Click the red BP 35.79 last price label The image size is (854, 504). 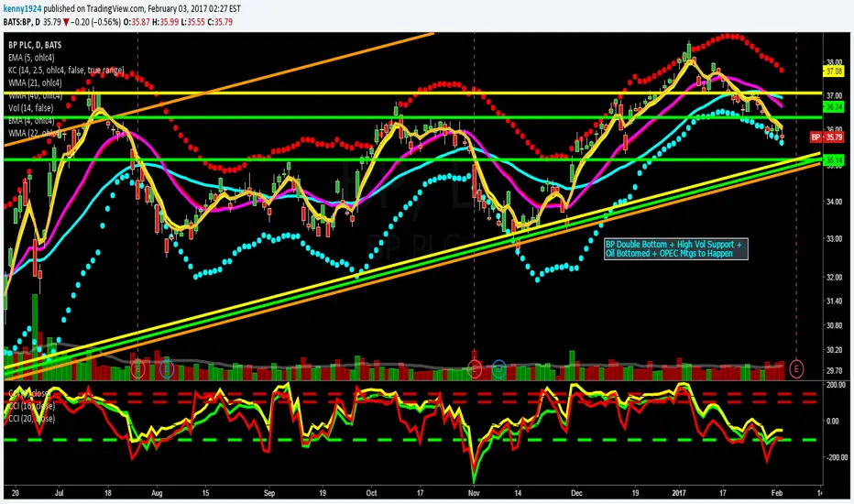[827, 137]
